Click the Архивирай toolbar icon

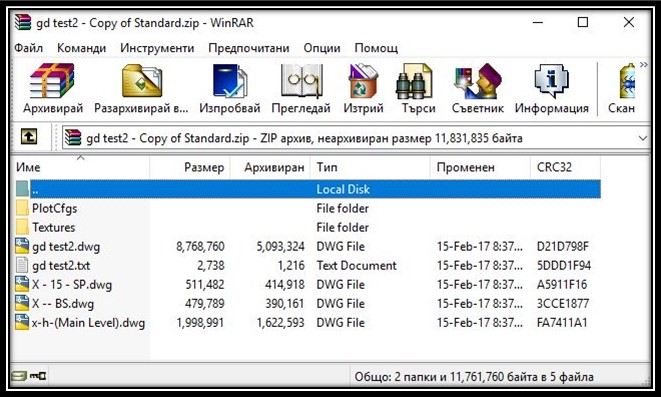52,80
